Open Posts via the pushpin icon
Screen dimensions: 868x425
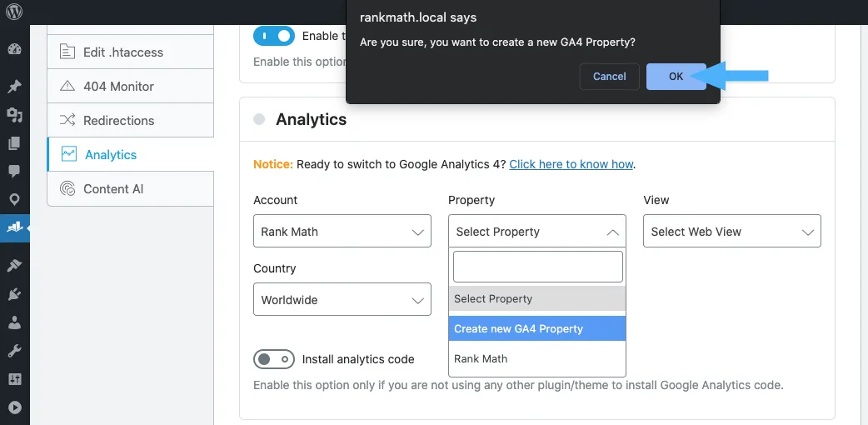(14, 87)
